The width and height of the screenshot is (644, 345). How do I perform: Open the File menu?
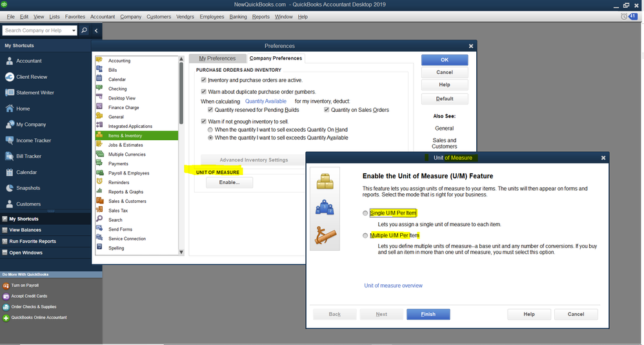click(11, 17)
